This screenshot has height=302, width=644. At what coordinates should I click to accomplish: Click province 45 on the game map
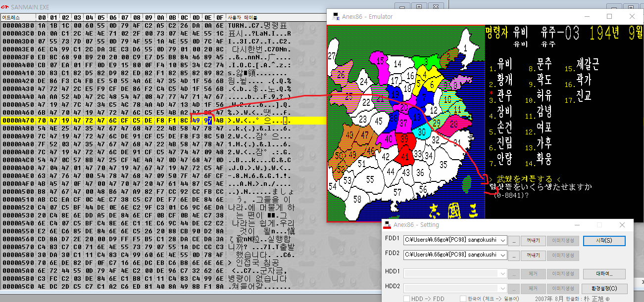coord(379,122)
